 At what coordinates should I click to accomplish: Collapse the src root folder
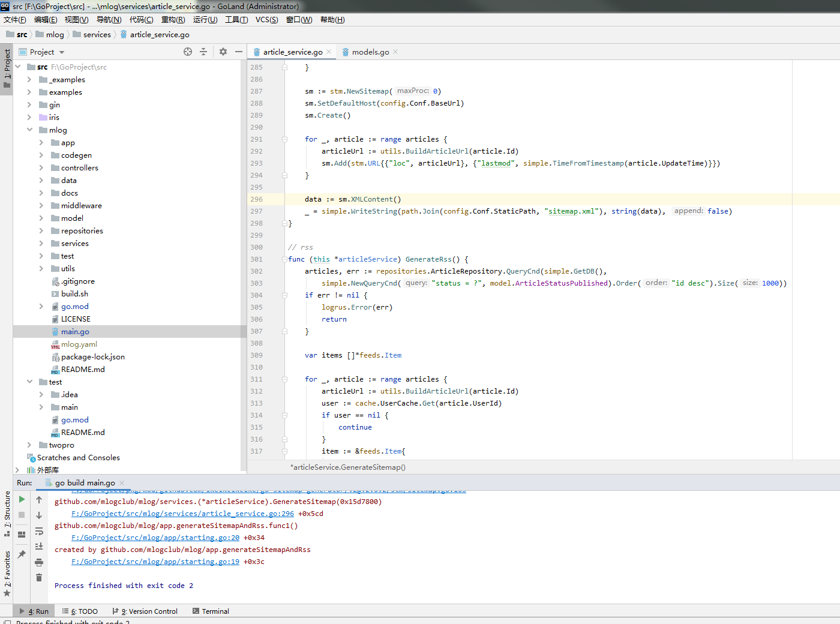click(18, 67)
